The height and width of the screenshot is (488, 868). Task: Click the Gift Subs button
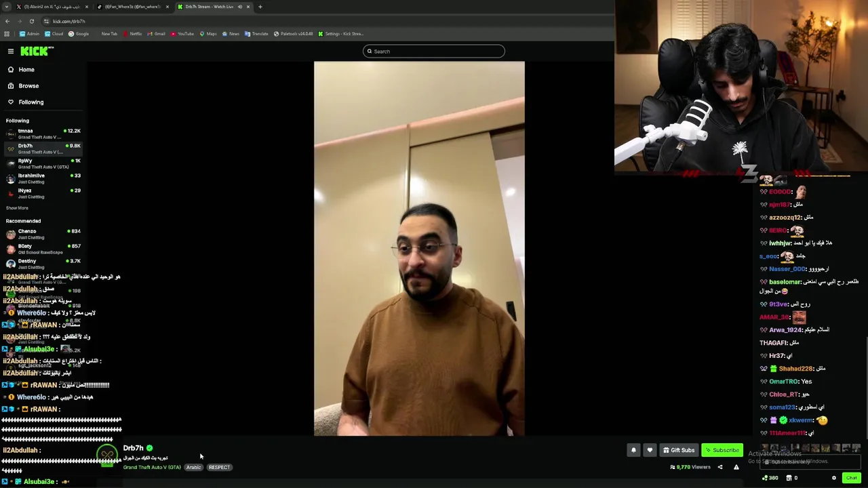point(679,450)
